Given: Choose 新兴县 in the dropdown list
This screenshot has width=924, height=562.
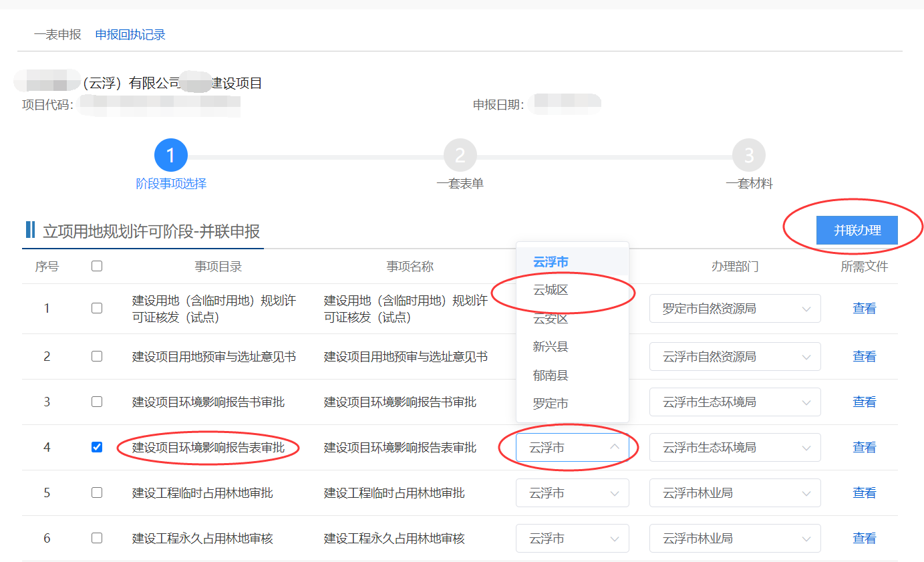Looking at the screenshot, I should click(551, 347).
